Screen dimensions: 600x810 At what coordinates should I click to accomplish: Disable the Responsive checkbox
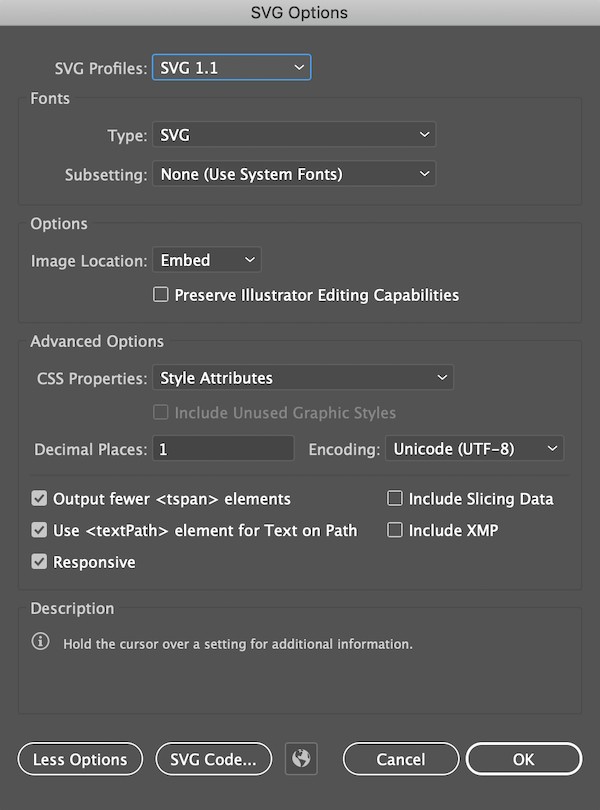(x=40, y=562)
